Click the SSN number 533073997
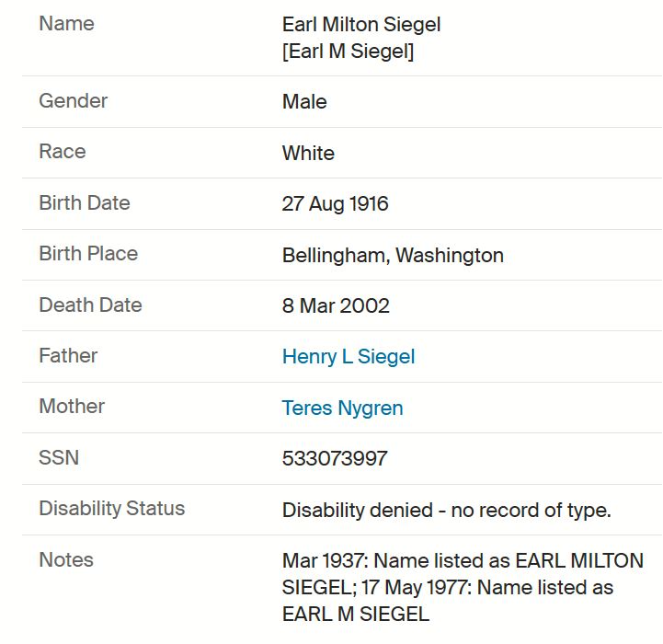Image resolution: width=663 pixels, height=644 pixels. pyautogui.click(x=335, y=458)
